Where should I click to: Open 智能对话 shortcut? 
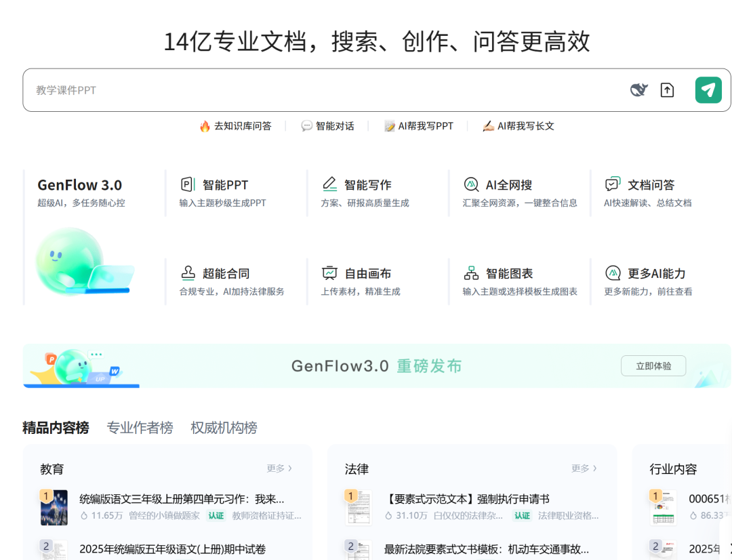coord(328,126)
